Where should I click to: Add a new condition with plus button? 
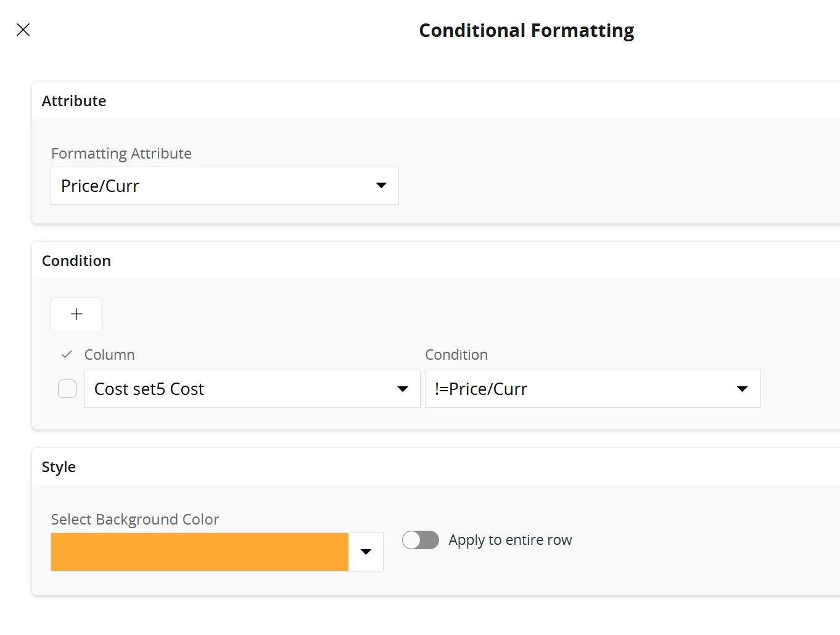coord(76,314)
